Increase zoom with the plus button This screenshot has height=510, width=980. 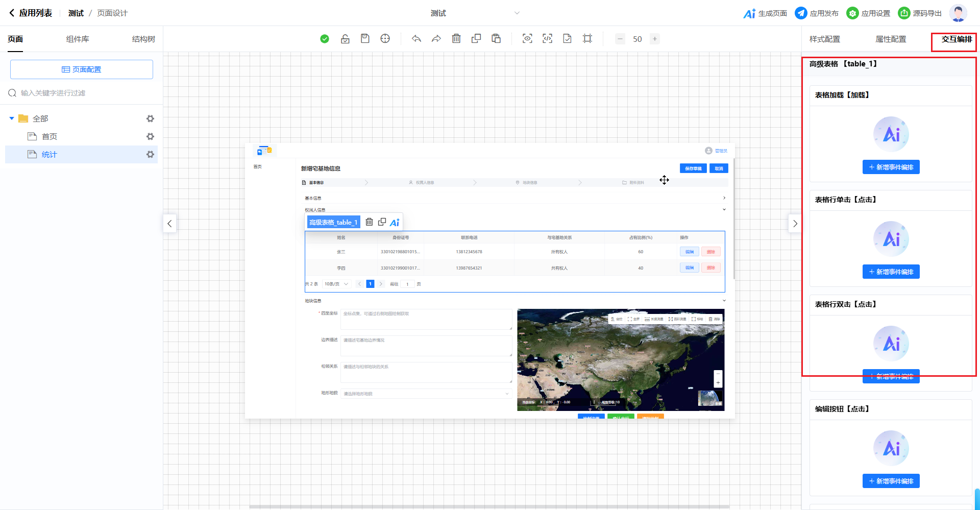coord(654,39)
